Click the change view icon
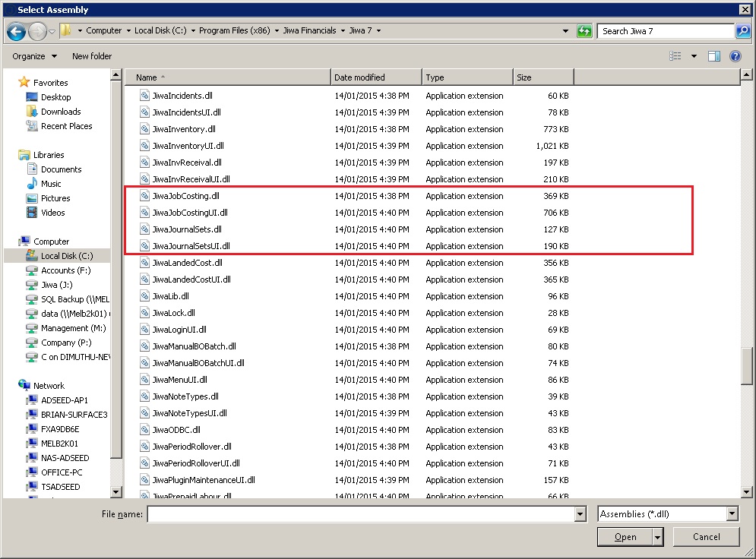The image size is (756, 559). pos(675,56)
